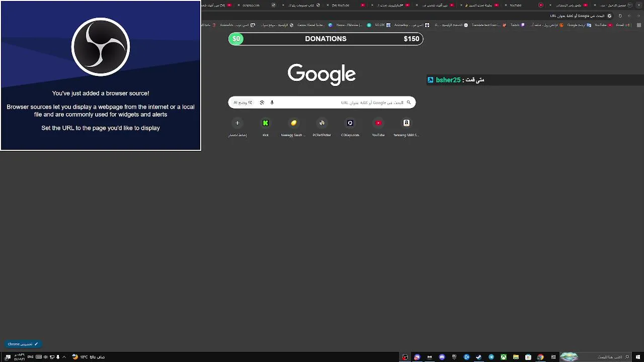This screenshot has width=644, height=362.
Task: Open the Newegg Saudi shortcut tile
Action: [x=294, y=127]
